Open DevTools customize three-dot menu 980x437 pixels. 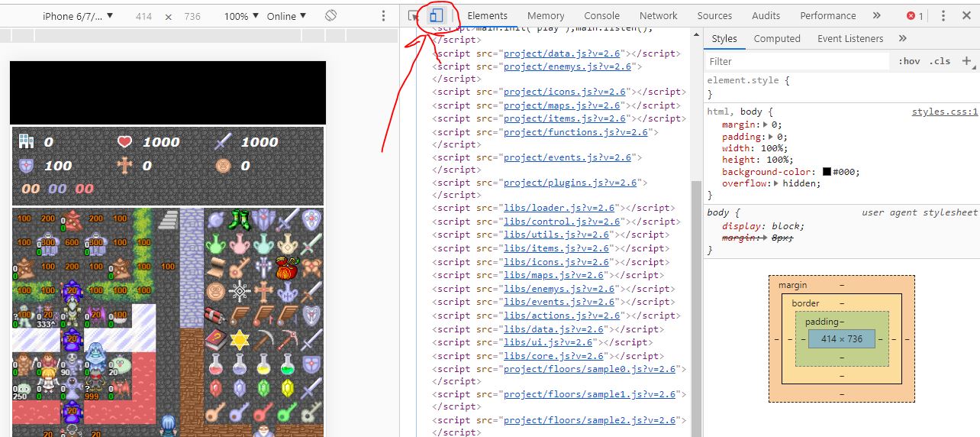pos(943,15)
